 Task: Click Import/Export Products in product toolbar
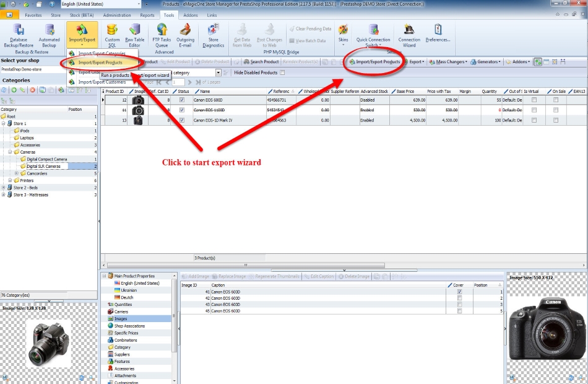[x=374, y=61]
